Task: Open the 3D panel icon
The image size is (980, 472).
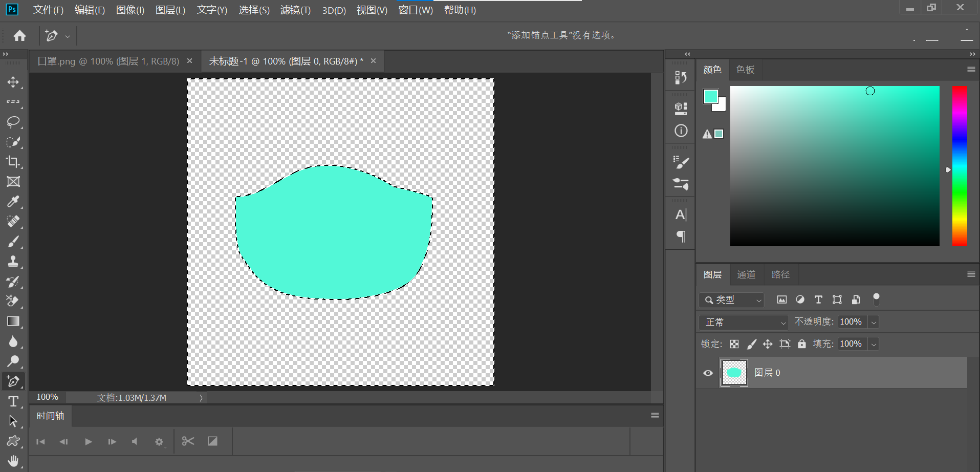Action: [x=681, y=108]
